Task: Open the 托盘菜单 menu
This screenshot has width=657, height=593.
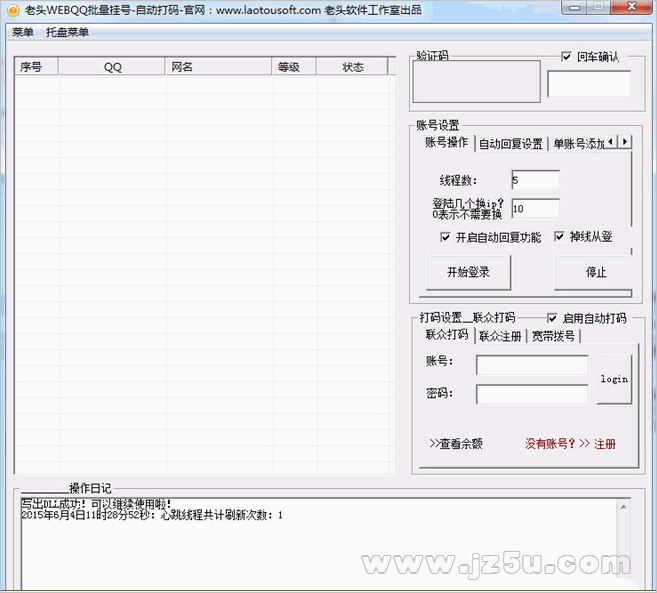Action: (x=67, y=32)
